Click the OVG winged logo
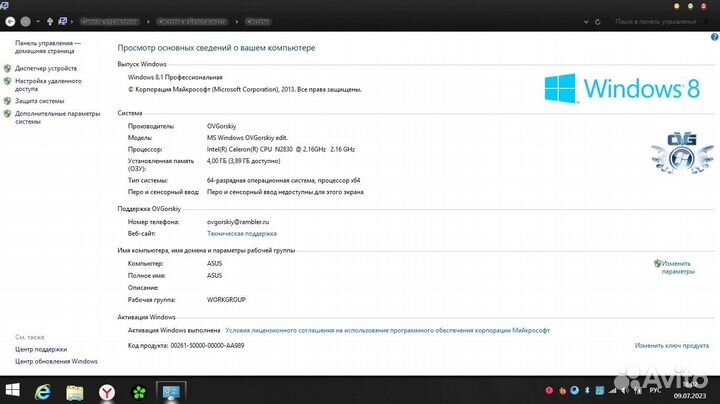 click(682, 153)
